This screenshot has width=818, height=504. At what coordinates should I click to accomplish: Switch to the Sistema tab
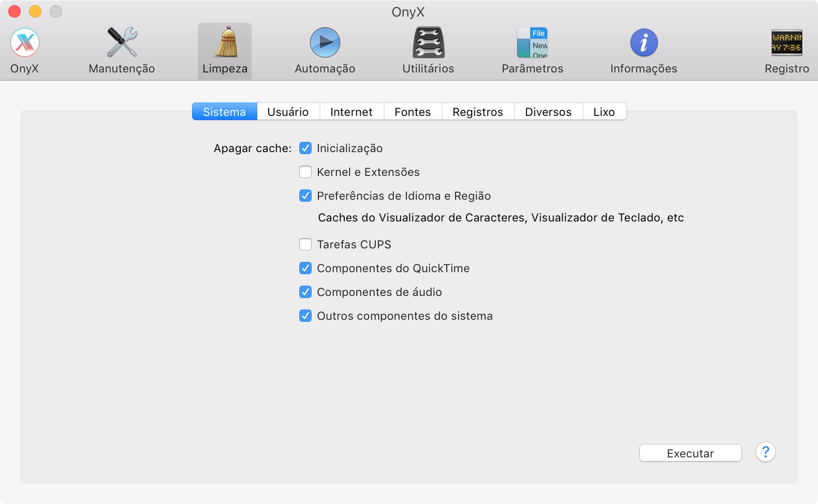coord(224,112)
